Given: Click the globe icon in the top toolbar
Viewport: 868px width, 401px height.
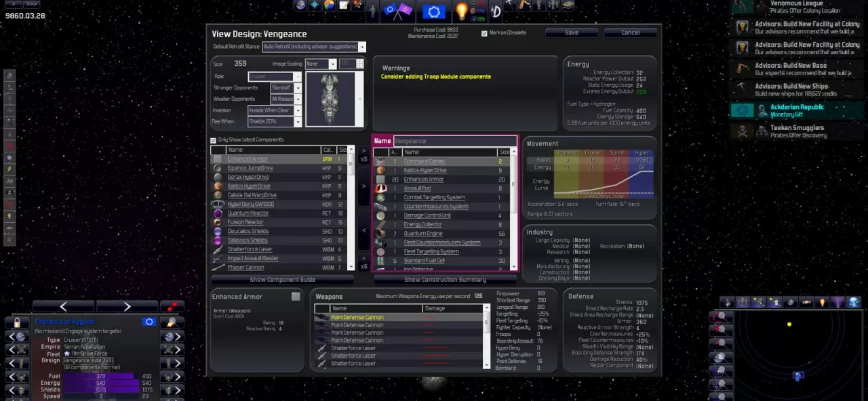Looking at the screenshot, I should click(x=300, y=5).
